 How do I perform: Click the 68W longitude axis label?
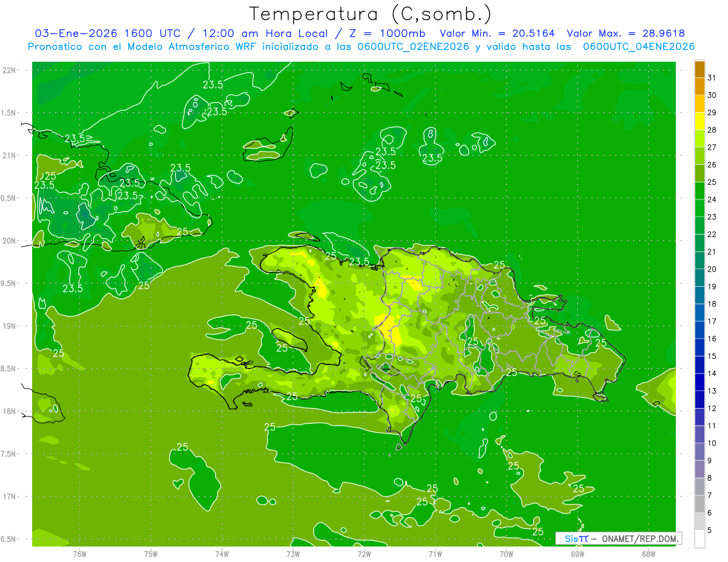[649, 554]
